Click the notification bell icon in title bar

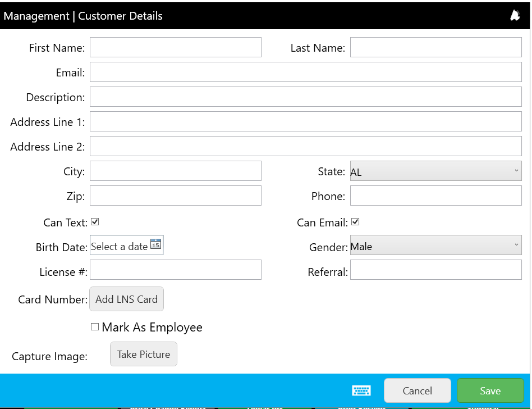tap(515, 16)
